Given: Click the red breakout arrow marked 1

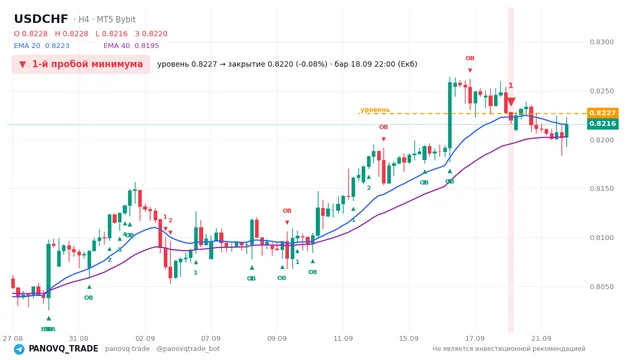Looking at the screenshot, I should [x=510, y=101].
